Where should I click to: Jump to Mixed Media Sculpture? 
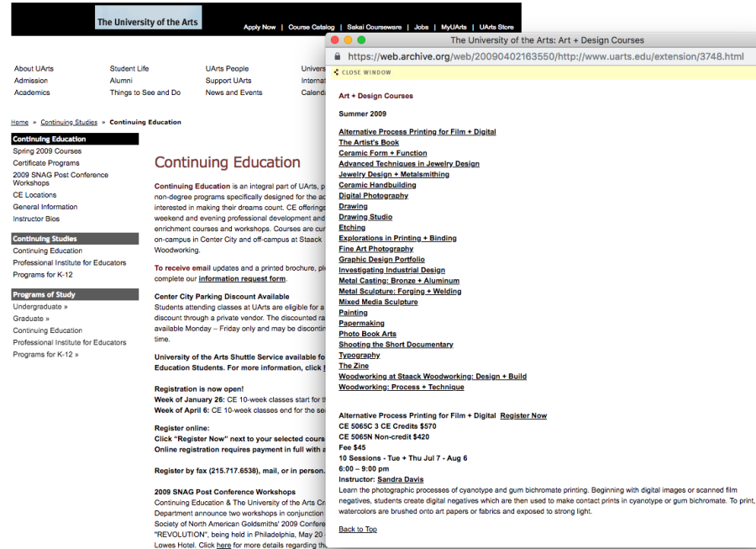pyautogui.click(x=379, y=302)
